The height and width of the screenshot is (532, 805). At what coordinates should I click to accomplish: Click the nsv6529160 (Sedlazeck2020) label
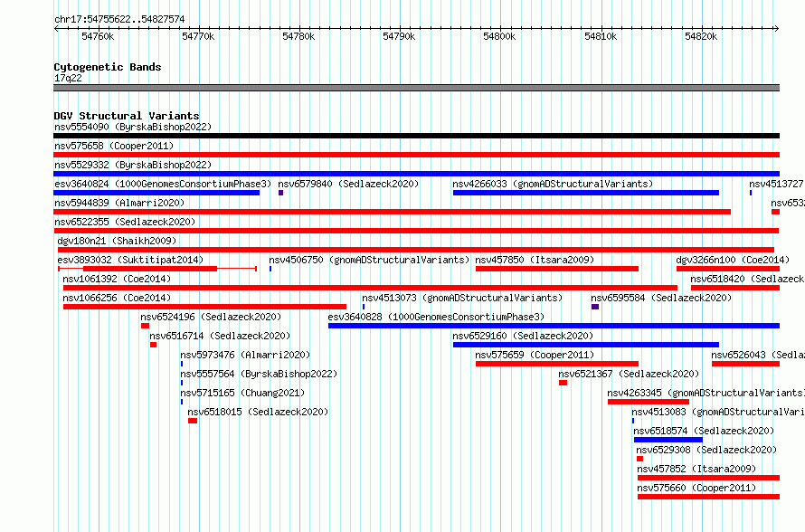click(x=523, y=336)
